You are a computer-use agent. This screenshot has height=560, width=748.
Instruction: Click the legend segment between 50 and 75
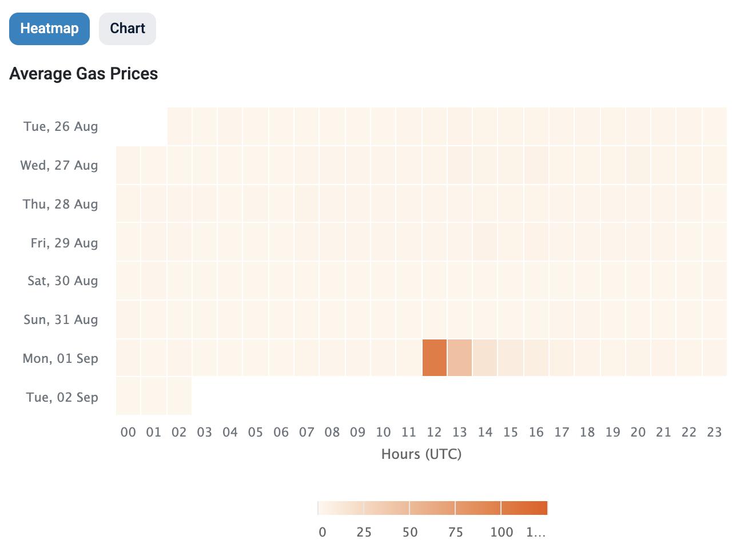(432, 508)
